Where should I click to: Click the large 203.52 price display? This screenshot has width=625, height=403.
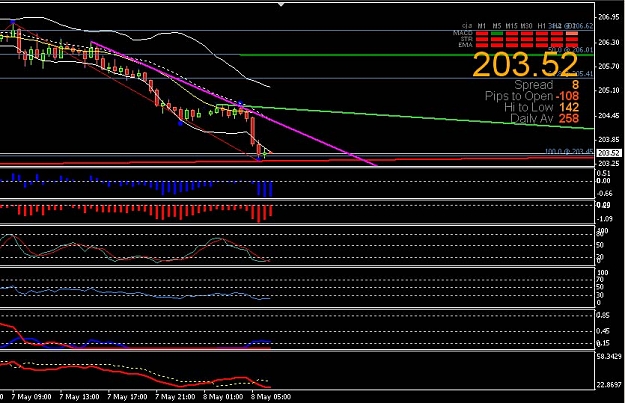click(x=525, y=65)
